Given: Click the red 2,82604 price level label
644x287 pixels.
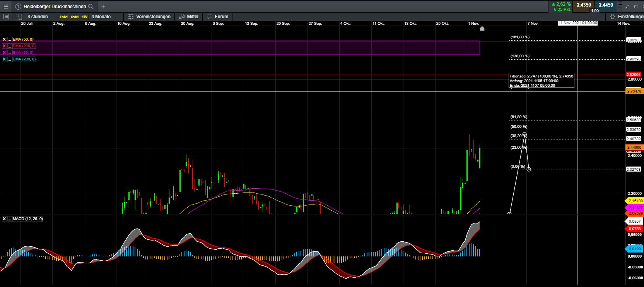Looking at the screenshot, I should point(634,74).
